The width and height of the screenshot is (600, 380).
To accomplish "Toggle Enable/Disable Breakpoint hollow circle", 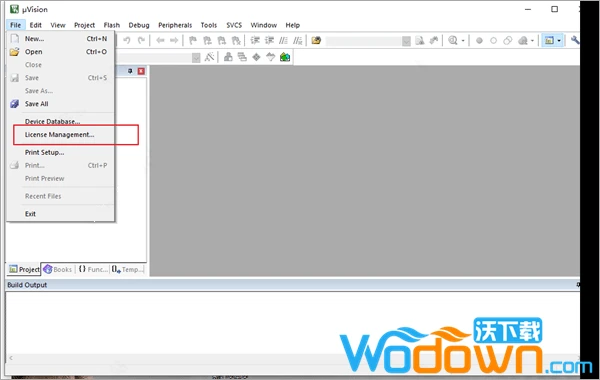I will click(493, 41).
